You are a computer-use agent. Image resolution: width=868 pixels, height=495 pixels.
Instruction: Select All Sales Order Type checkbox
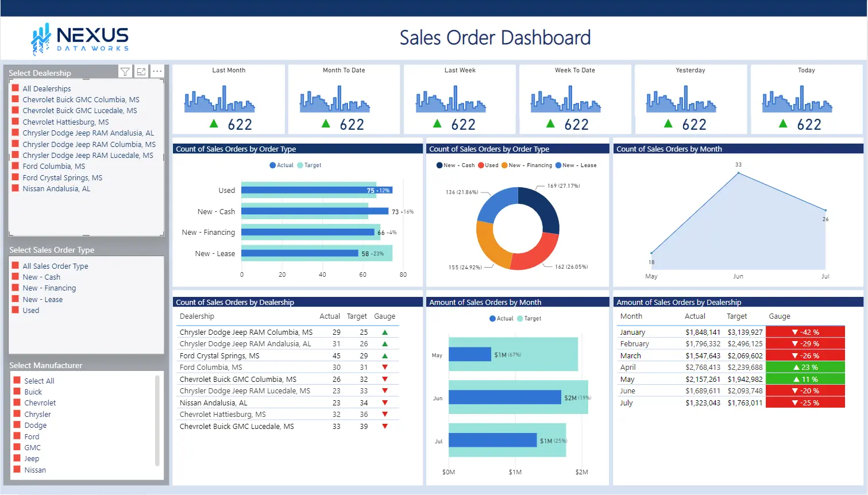pyautogui.click(x=16, y=265)
